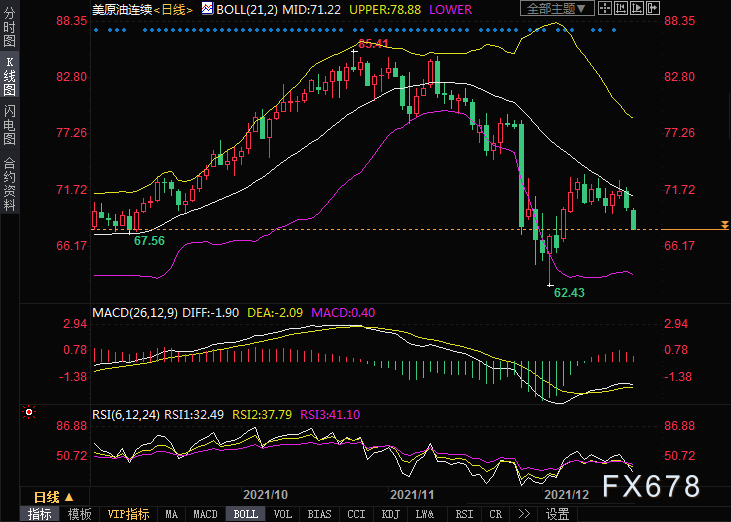
Task: Switch to K线图 sidebar tab
Action: (x=9, y=76)
